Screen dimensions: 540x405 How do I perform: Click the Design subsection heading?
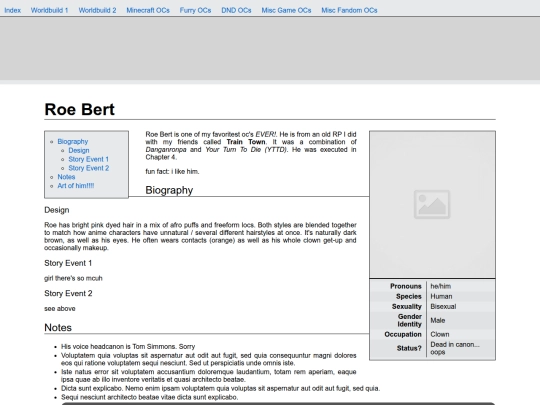click(x=57, y=210)
